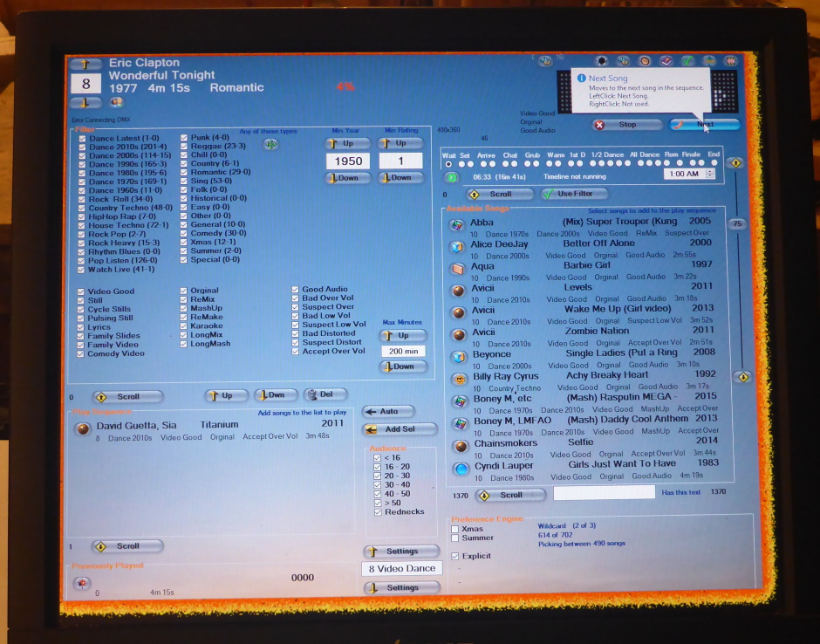Click the purple help book icon
Viewport: 820px width, 644px height.
point(666,61)
